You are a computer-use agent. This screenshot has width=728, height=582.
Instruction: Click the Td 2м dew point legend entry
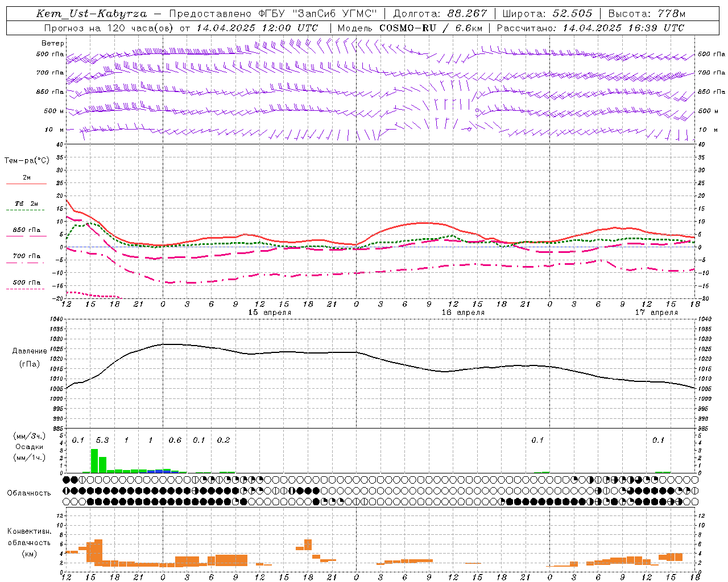[x=27, y=203]
